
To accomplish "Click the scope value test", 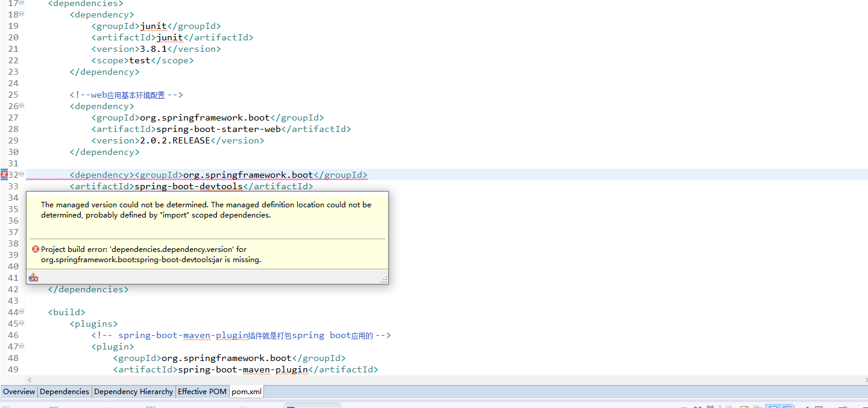I will pos(140,60).
